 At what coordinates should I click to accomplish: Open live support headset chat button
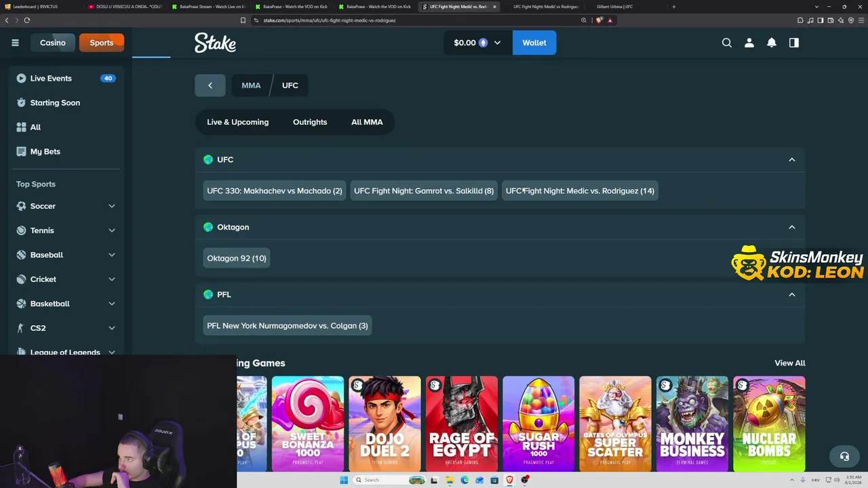click(x=844, y=456)
